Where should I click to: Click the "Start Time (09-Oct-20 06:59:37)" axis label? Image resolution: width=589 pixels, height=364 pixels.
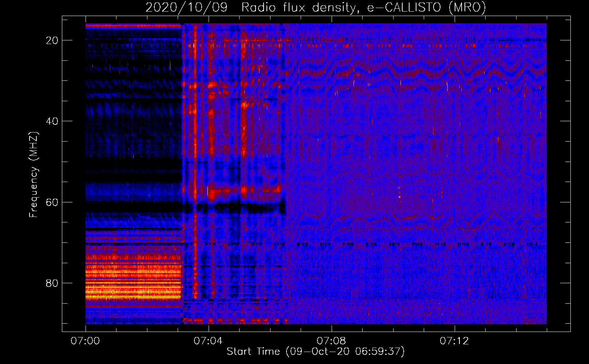click(316, 352)
